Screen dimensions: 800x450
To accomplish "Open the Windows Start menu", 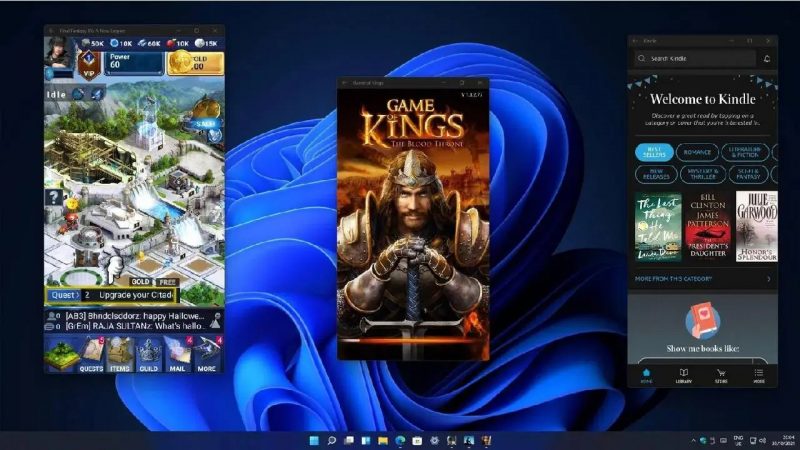I will pos(314,440).
